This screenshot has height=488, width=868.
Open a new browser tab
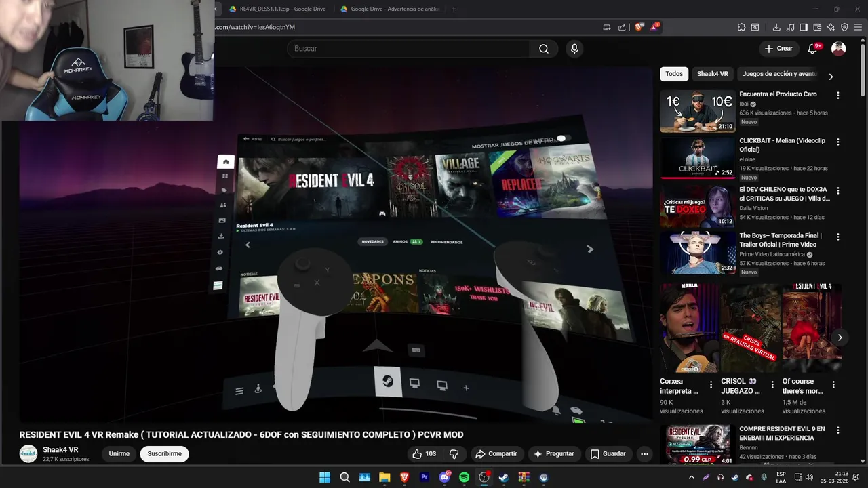(454, 9)
